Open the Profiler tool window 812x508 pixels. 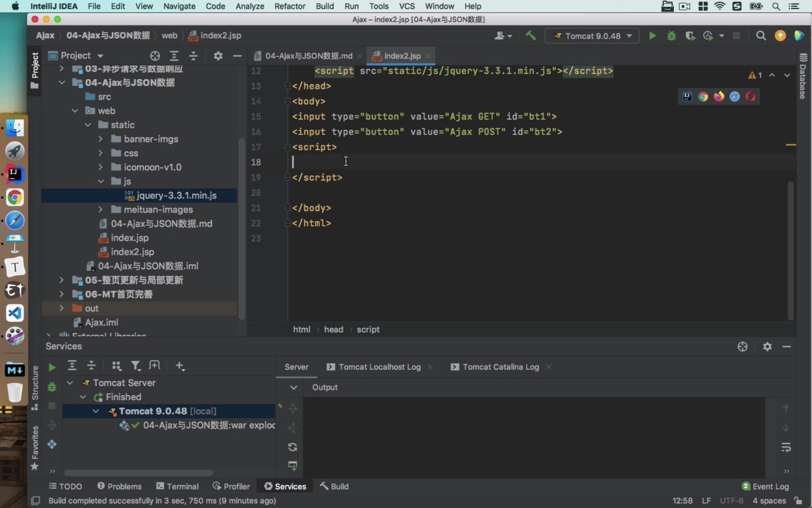(231, 486)
